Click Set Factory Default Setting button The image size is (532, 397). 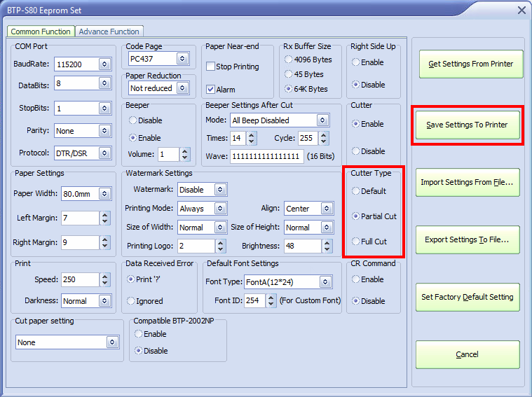(468, 297)
